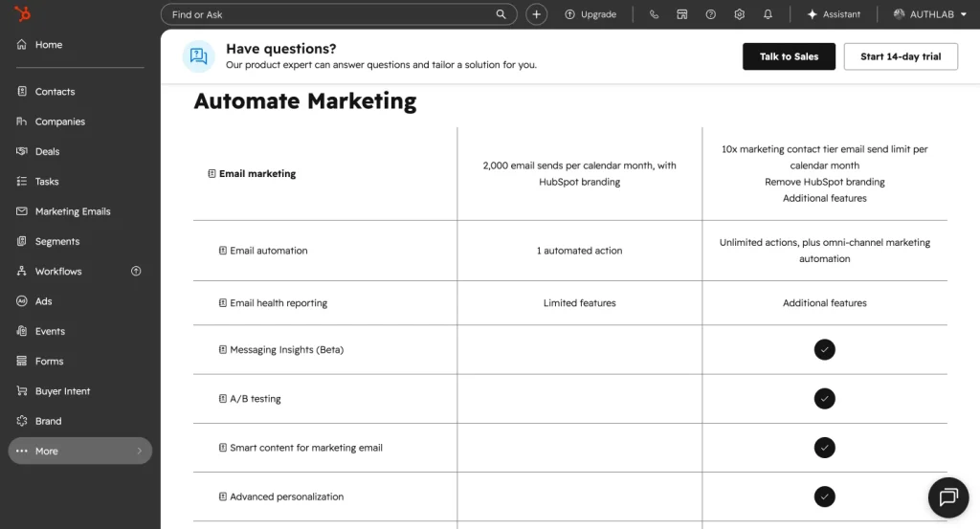
Task: Open Workflows in sidebar
Action: 80,272
